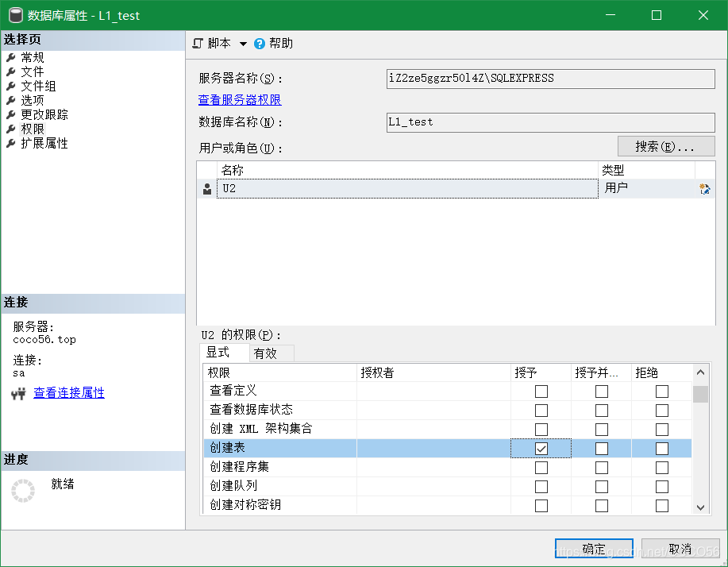Click the permissions scrollbar down arrow
This screenshot has height=567, width=728.
[x=700, y=507]
